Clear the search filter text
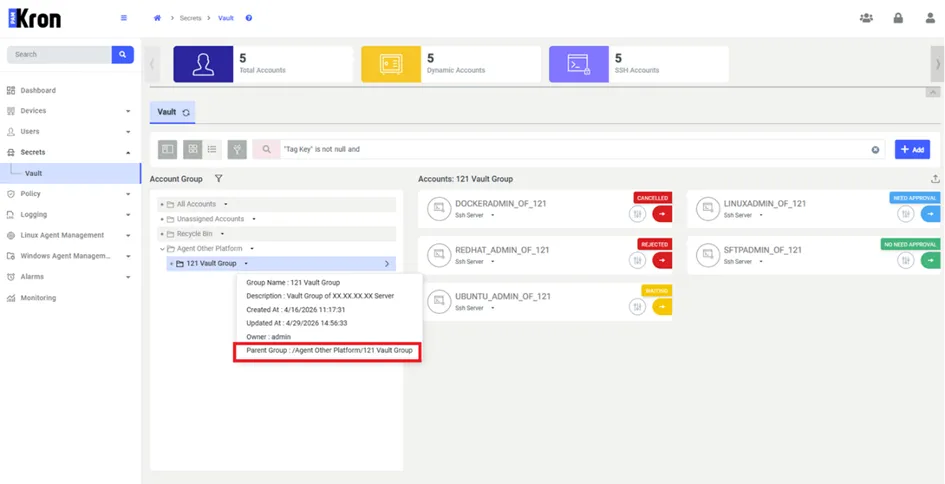The height and width of the screenshot is (484, 945). point(875,149)
